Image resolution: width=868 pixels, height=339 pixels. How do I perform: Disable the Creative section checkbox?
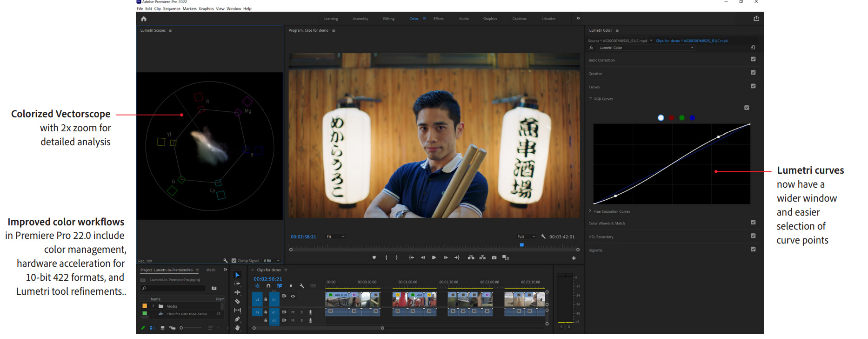pyautogui.click(x=753, y=73)
